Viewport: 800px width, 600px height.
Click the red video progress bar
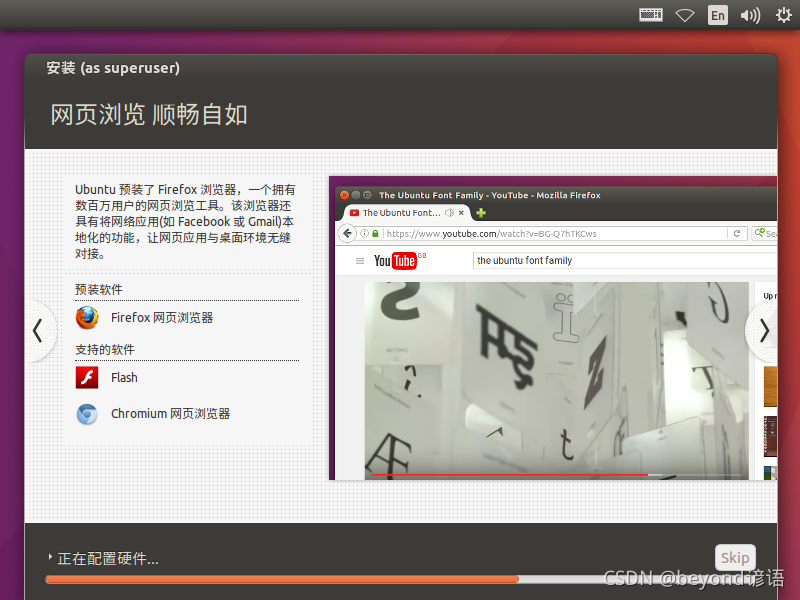click(x=509, y=475)
